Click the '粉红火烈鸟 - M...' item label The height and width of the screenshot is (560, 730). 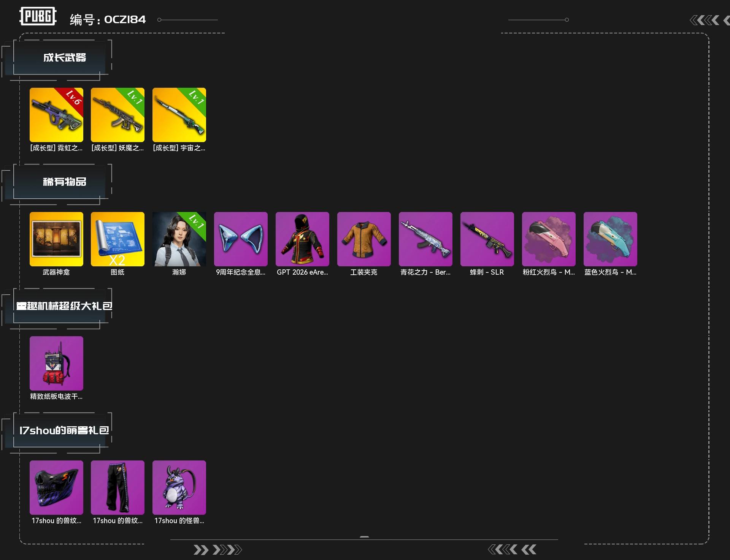coord(549,272)
